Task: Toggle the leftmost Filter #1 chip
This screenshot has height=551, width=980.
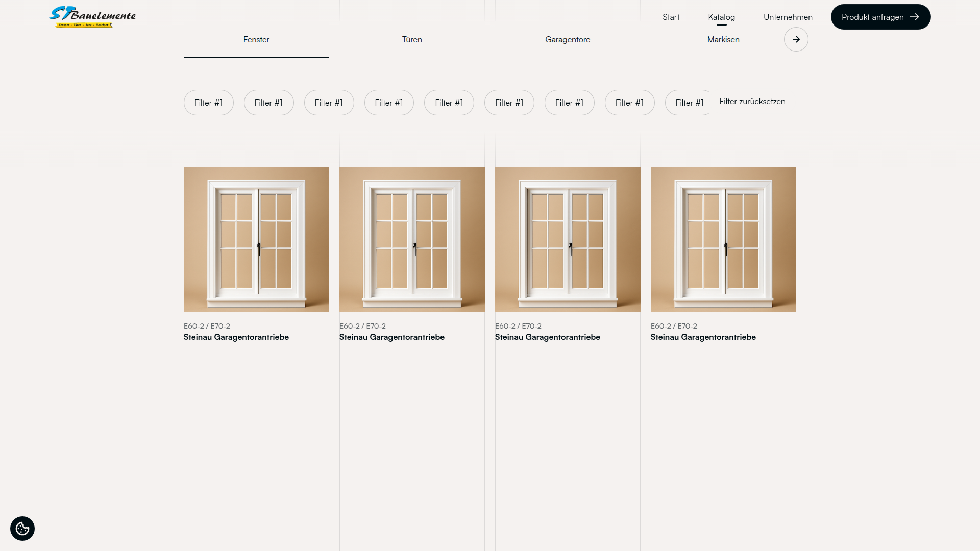Action: pyautogui.click(x=208, y=103)
